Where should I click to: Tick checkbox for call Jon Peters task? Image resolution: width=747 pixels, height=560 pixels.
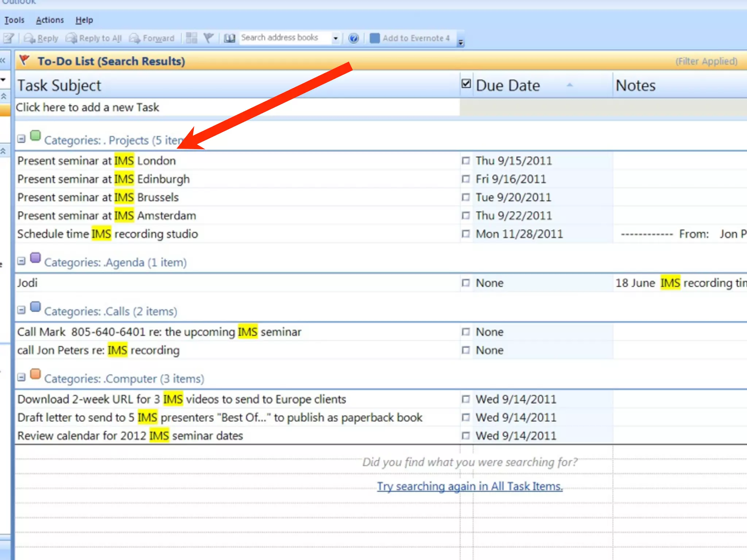coord(466,350)
